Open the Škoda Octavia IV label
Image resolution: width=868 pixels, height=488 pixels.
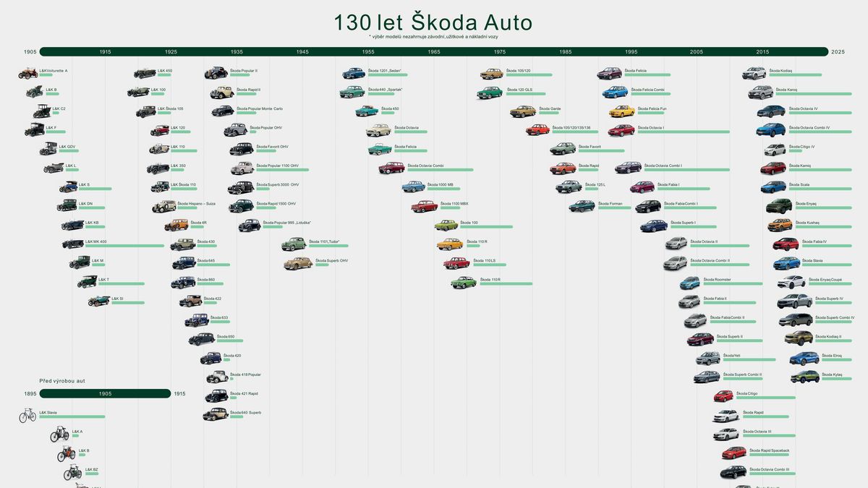coord(804,108)
